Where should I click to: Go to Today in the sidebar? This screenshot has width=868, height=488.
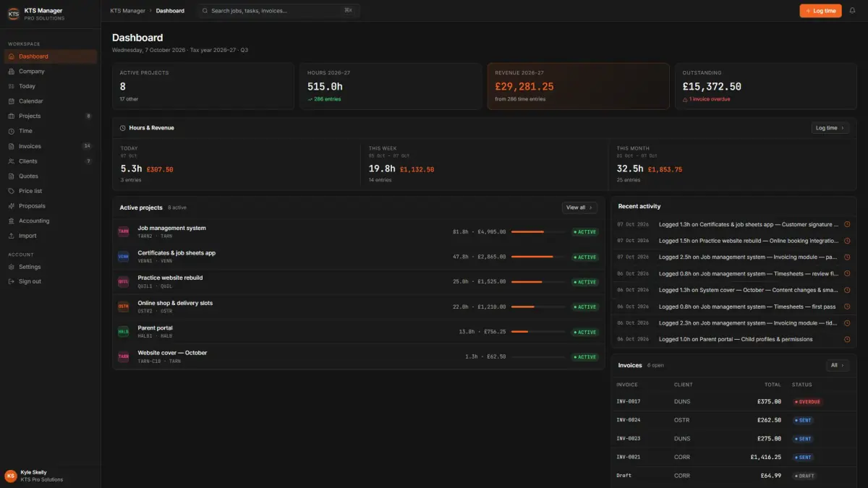click(x=51, y=86)
